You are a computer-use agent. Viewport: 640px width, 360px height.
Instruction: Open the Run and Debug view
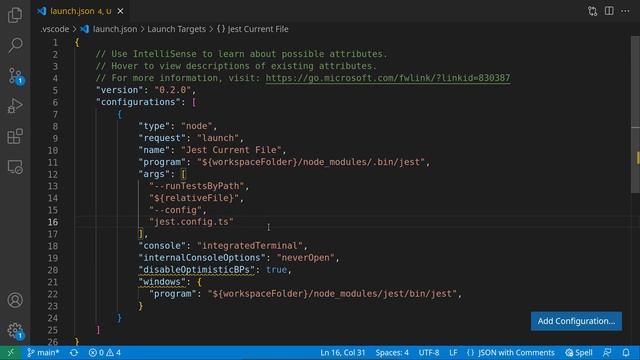coord(15,106)
